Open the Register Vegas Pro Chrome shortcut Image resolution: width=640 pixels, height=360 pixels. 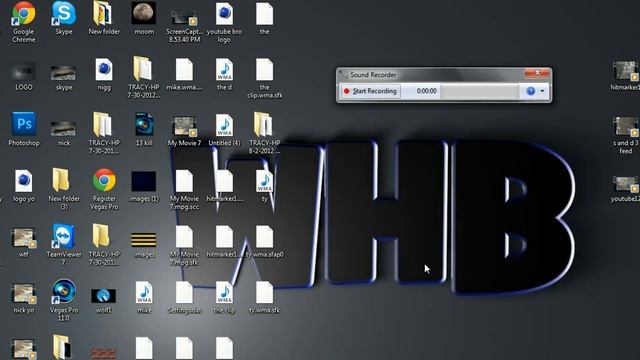(104, 180)
